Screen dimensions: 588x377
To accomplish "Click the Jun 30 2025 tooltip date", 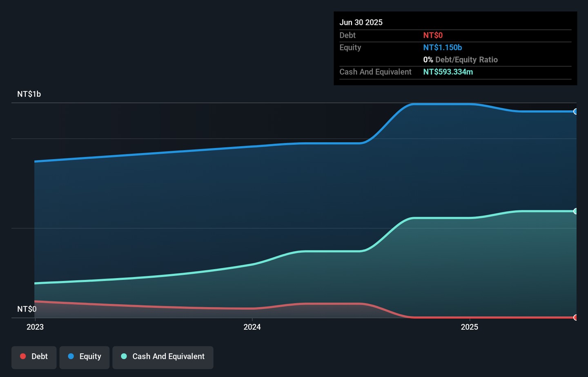I will tap(361, 22).
